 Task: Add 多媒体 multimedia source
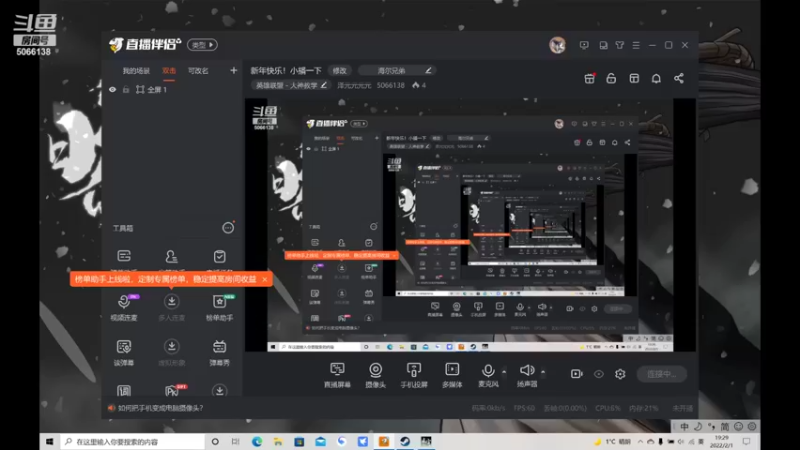tap(452, 375)
